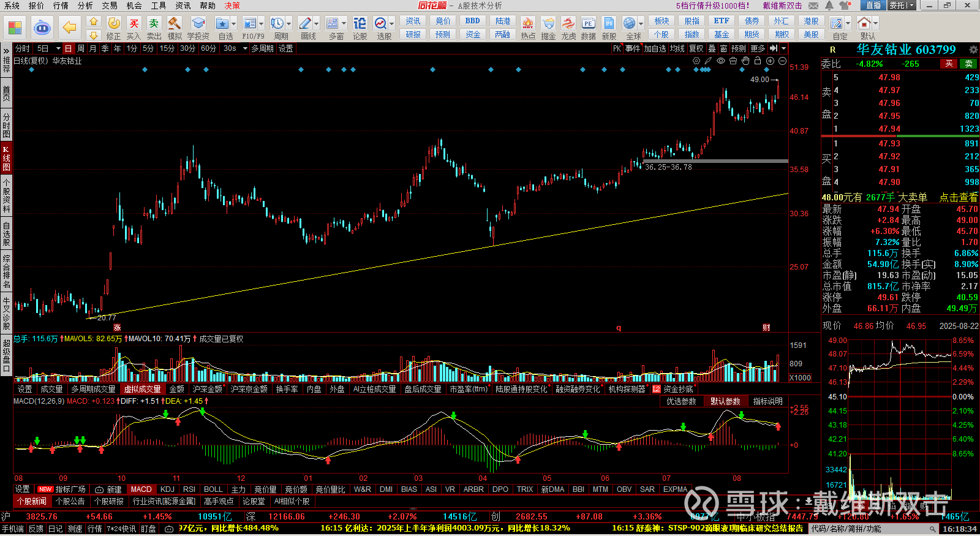Image resolution: width=980 pixels, height=536 pixels.
Task: Click the 修正 refresh icon
Action: pyautogui.click(x=114, y=23)
